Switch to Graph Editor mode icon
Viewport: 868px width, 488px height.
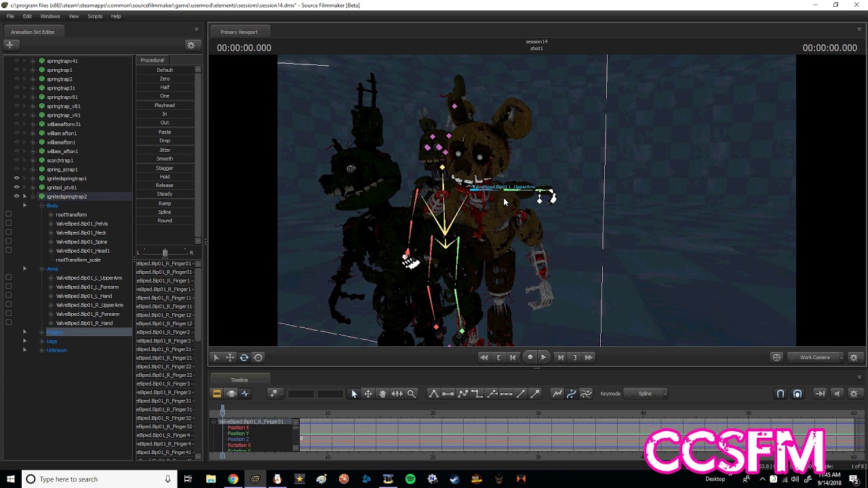point(245,393)
